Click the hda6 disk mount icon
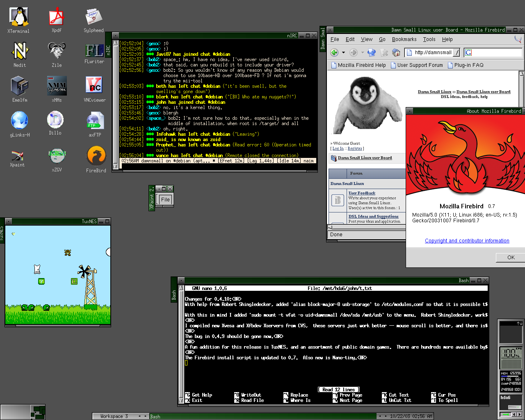Viewport: 525px width, 420px height. pos(511,403)
